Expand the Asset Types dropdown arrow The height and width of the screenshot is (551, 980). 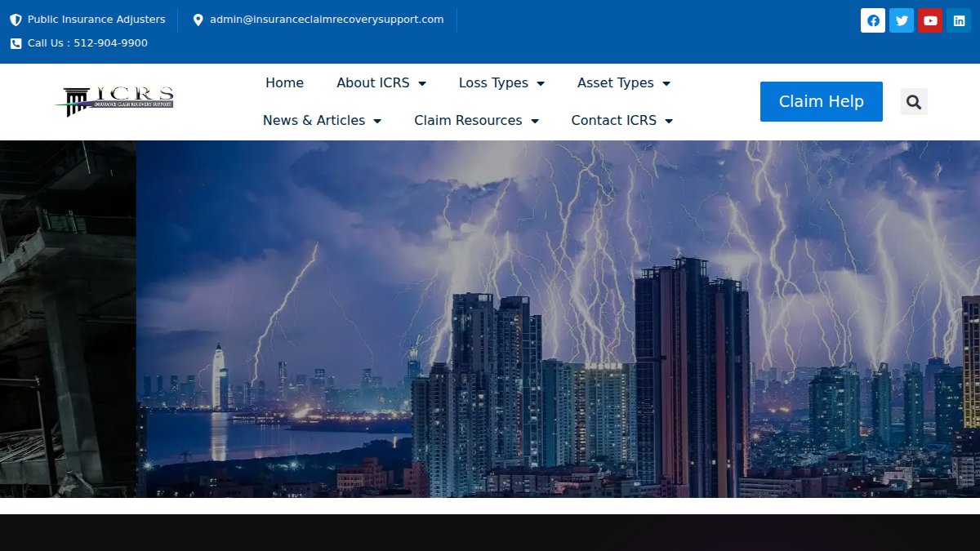coord(666,83)
